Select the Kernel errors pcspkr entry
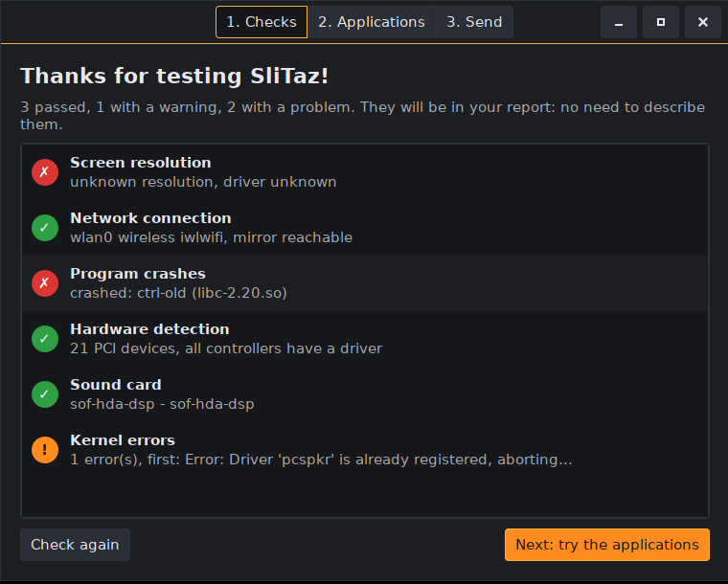 click(x=364, y=449)
